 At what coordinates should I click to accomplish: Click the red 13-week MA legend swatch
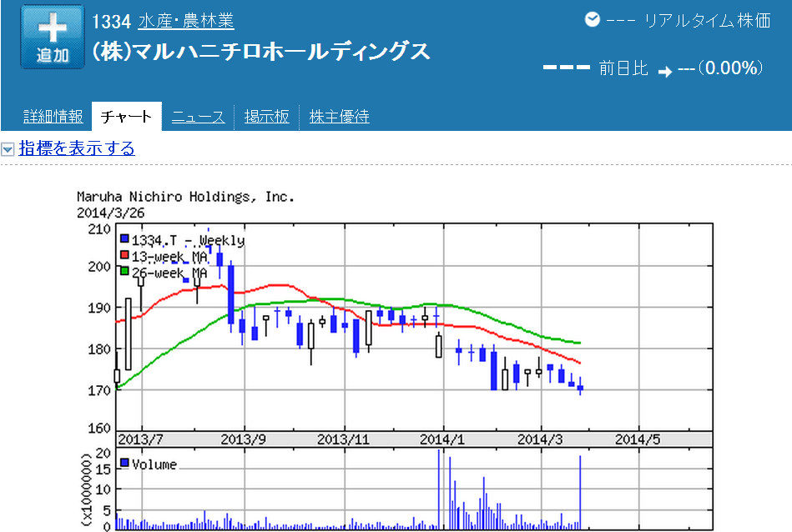pos(124,255)
